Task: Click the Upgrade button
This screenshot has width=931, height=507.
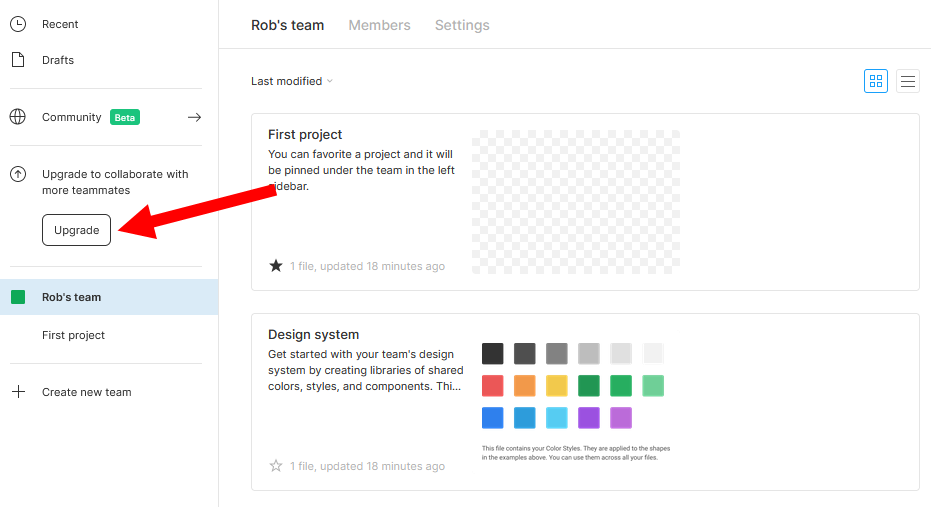Action: pyautogui.click(x=76, y=230)
